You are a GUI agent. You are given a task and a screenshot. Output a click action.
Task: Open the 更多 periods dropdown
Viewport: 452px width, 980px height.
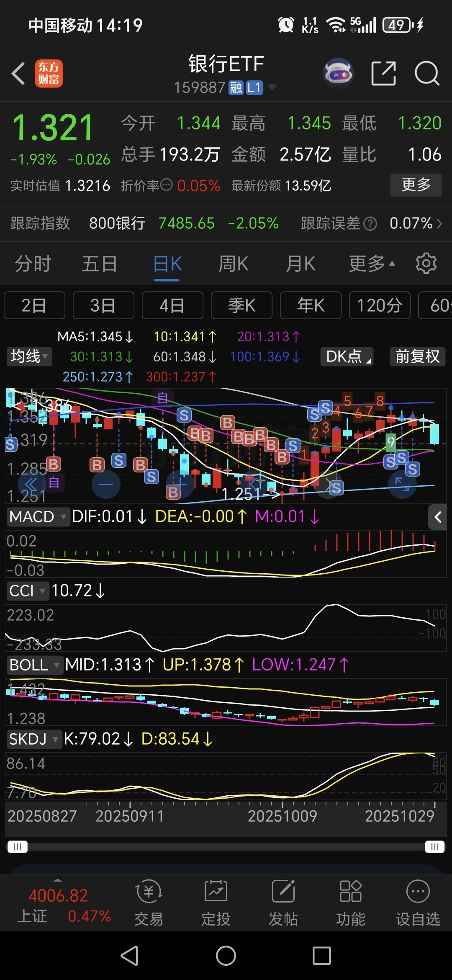(372, 264)
